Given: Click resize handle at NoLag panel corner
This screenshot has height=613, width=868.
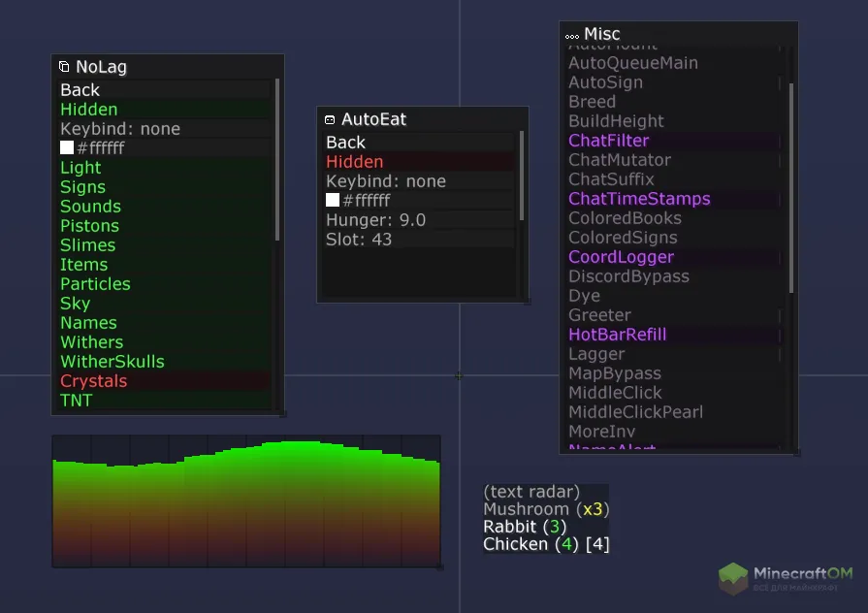Looking at the screenshot, I should click(x=282, y=413).
